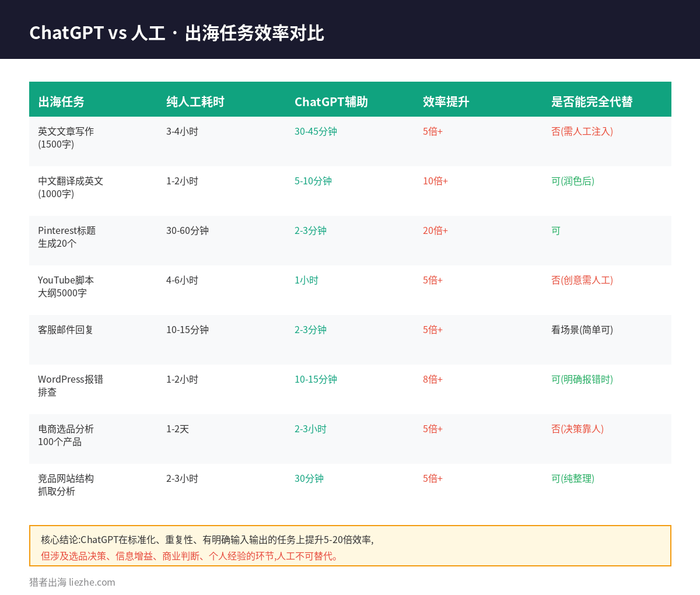The width and height of the screenshot is (700, 595).
Task: Select the '纯人工耗时' column header
Action: pos(195,101)
